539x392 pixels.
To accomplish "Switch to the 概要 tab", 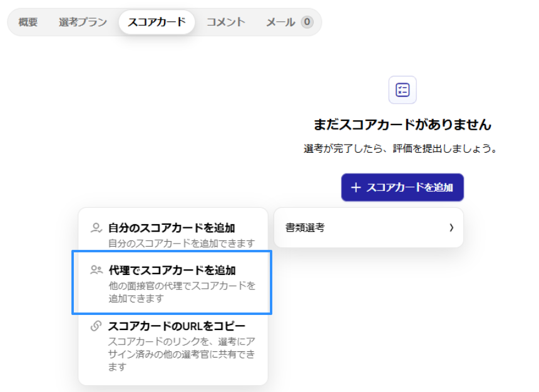I will coord(28,22).
